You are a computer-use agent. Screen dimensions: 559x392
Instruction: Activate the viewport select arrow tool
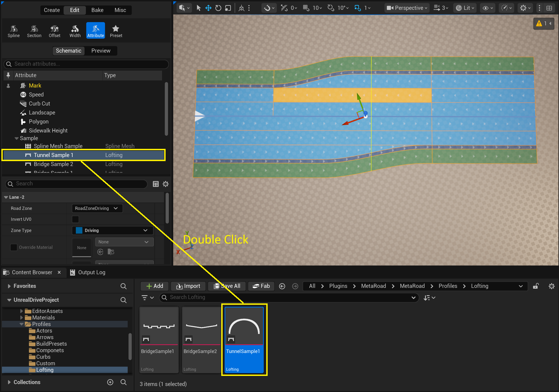tap(199, 8)
